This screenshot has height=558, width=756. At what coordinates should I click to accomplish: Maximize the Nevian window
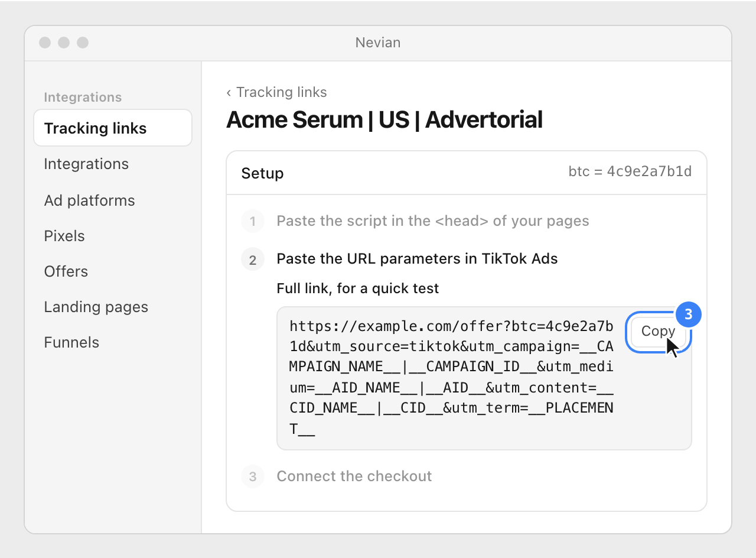[83, 43]
